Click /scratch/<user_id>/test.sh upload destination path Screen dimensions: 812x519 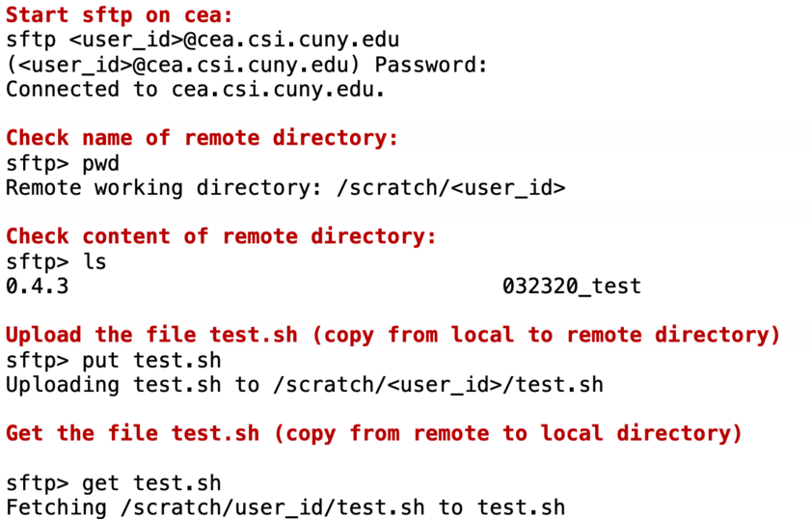pos(438,385)
